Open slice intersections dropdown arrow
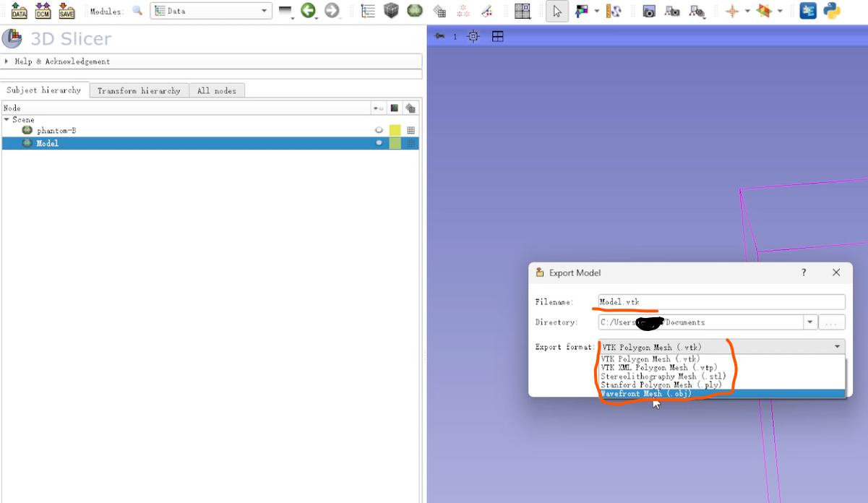Screen dimensions: 868x503 click(x=780, y=11)
